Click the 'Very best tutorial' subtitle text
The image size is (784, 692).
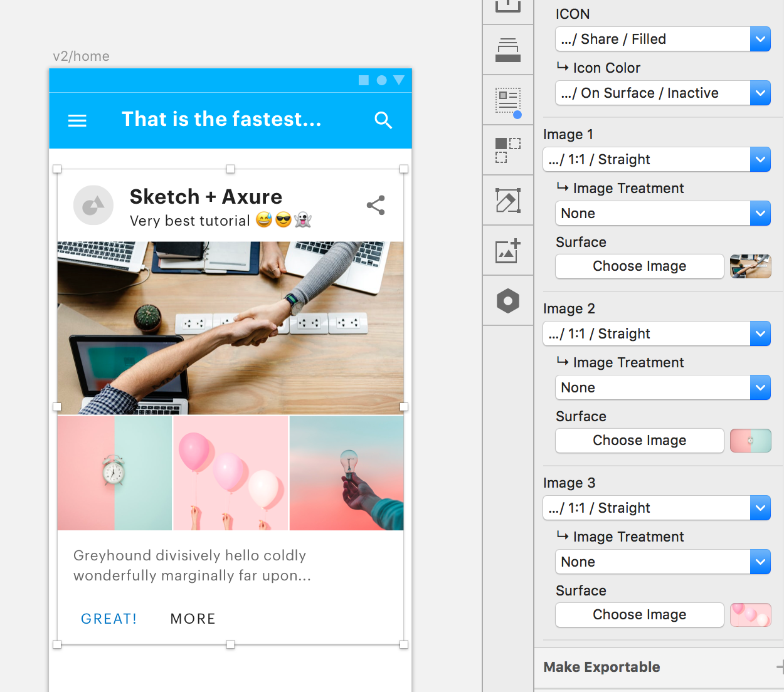click(190, 221)
